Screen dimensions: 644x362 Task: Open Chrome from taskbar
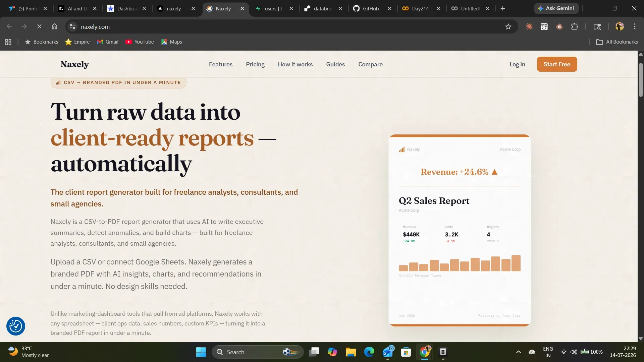[x=425, y=352]
